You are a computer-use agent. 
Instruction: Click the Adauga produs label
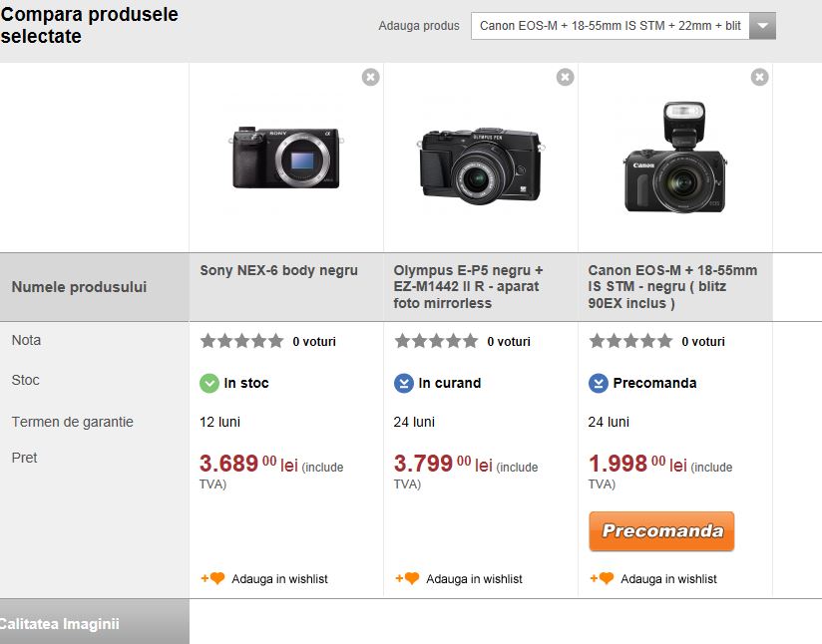pos(419,26)
